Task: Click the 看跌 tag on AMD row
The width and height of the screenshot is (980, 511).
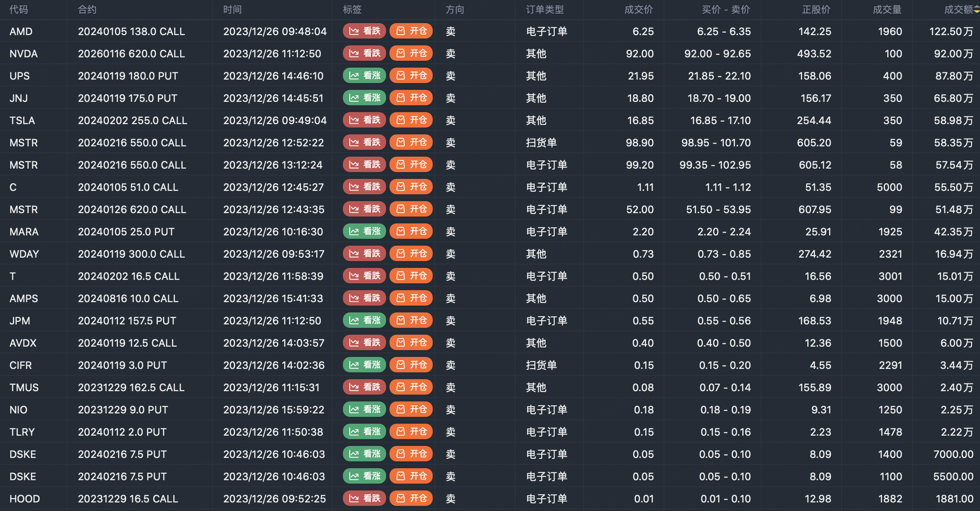Action: point(364,31)
